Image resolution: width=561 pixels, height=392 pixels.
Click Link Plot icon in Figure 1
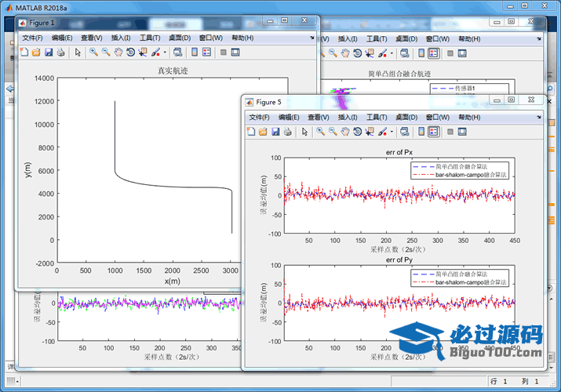pyautogui.click(x=178, y=53)
